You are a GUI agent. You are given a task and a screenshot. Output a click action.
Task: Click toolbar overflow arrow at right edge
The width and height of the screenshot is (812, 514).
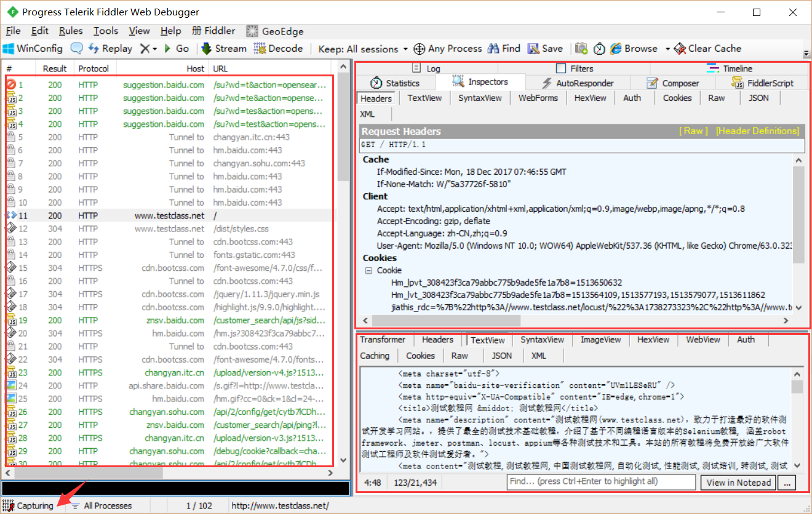(x=806, y=54)
